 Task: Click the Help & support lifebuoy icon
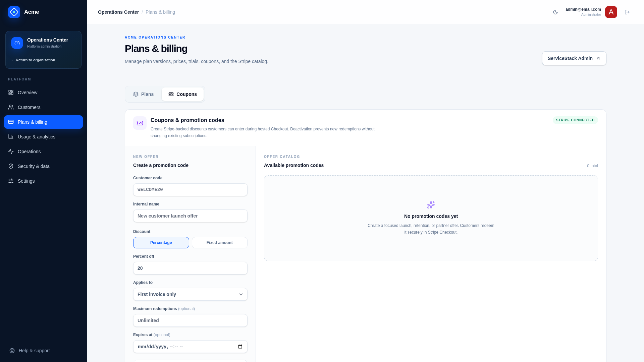pyautogui.click(x=12, y=351)
